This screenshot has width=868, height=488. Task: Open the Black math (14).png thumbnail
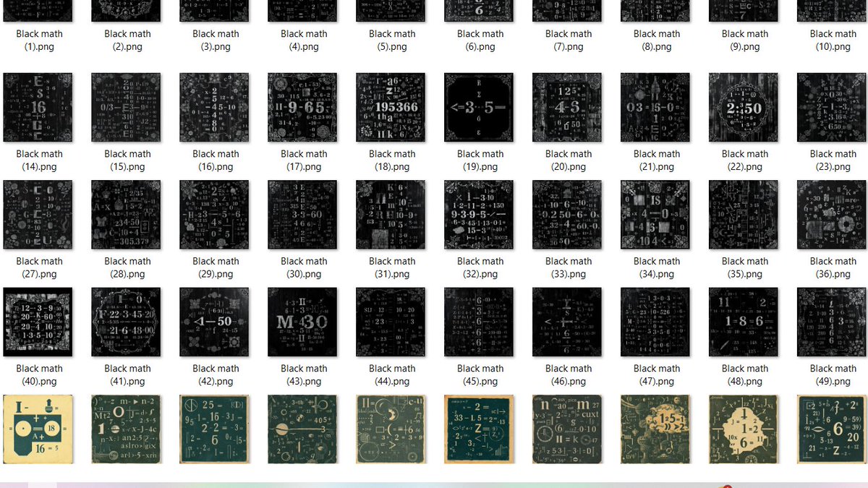click(x=38, y=107)
